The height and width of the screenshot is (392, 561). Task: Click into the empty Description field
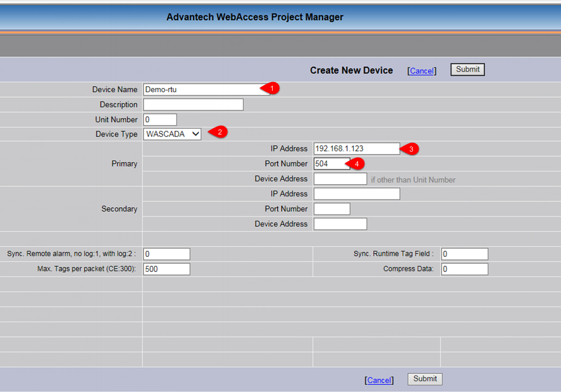(193, 104)
